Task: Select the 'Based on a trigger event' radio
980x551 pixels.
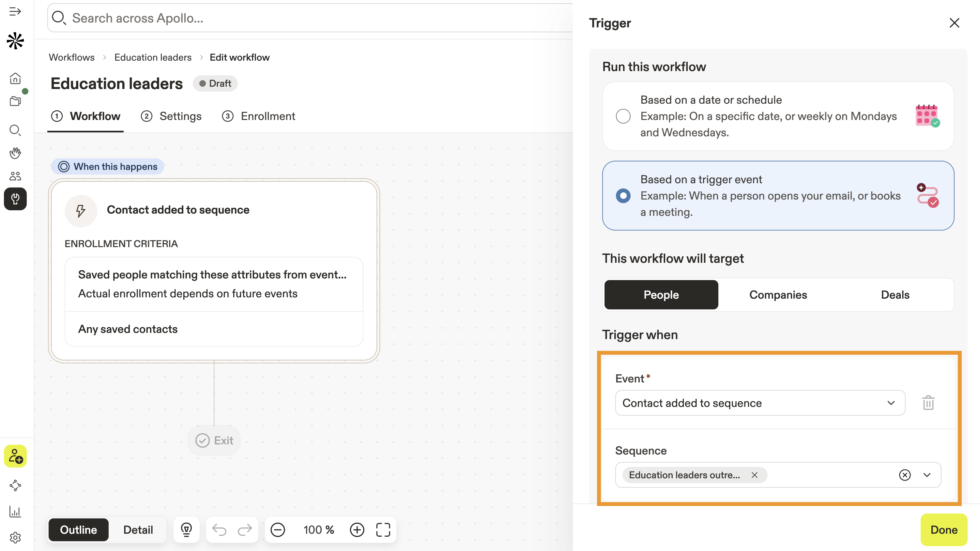Action: click(x=623, y=195)
